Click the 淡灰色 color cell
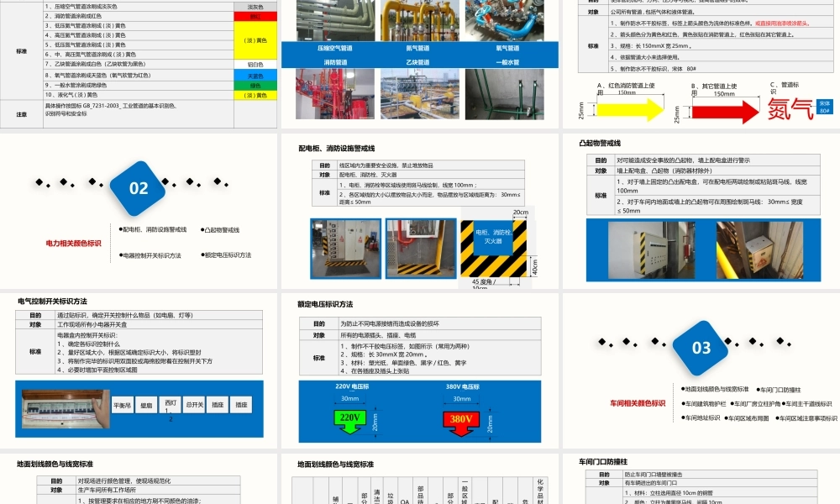The height and width of the screenshot is (504, 840). [x=255, y=7]
